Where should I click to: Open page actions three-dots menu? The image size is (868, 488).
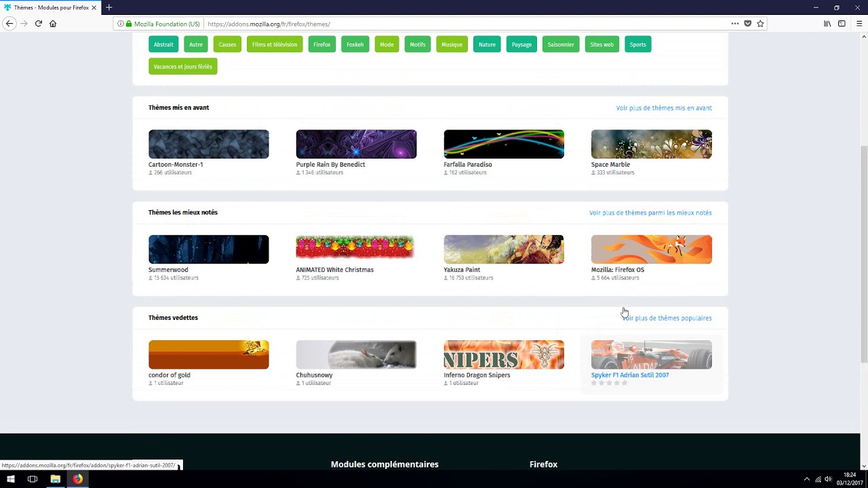click(734, 24)
